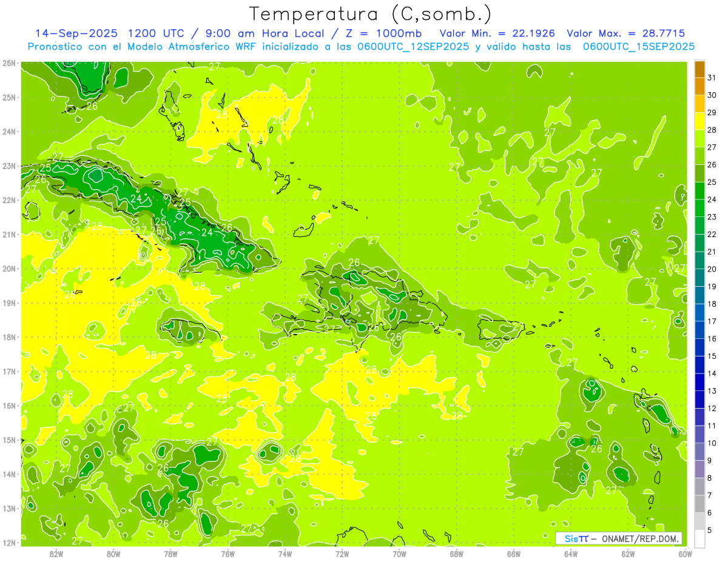Click the '16' value in color legend
The width and height of the screenshot is (728, 562).
(712, 339)
